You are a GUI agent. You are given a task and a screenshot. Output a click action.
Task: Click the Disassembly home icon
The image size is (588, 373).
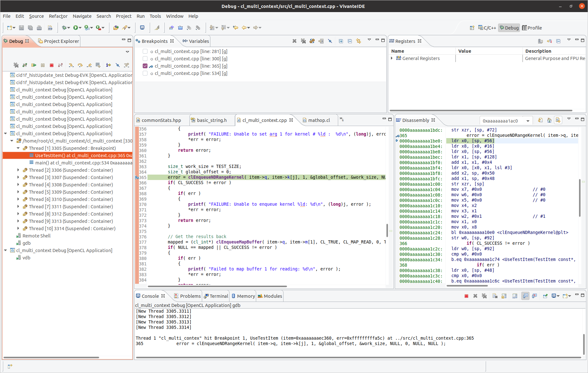pos(549,120)
